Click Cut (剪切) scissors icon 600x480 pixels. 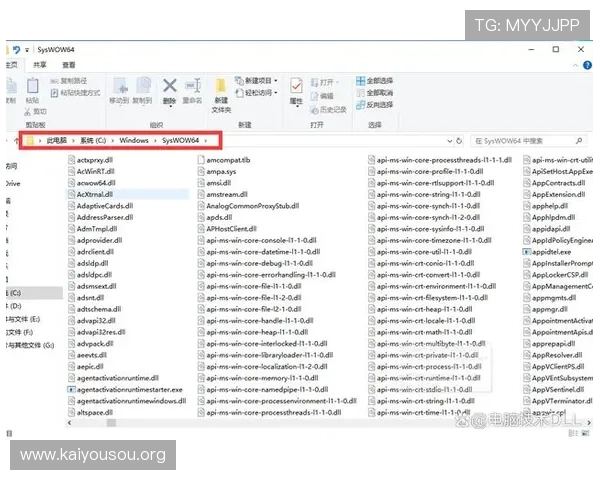pos(28,112)
